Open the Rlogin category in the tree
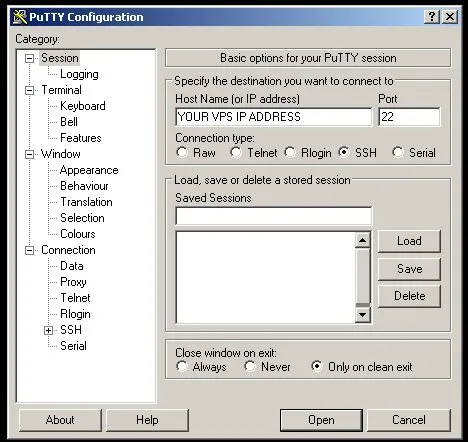 click(75, 314)
